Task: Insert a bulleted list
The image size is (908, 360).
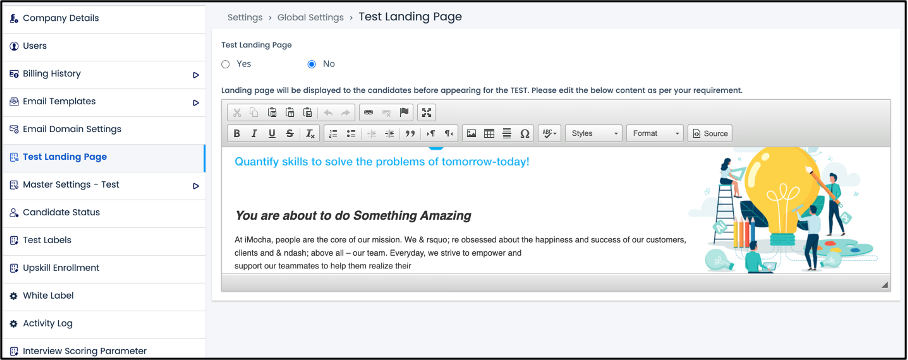Action: (351, 134)
